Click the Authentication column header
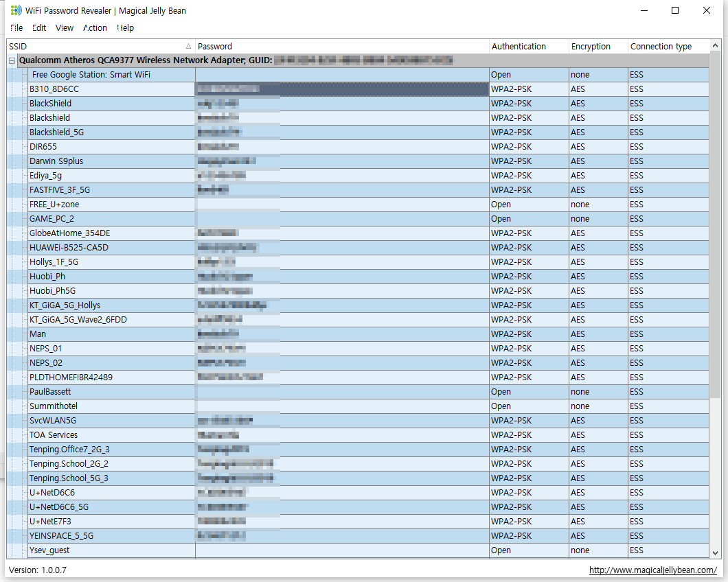The width and height of the screenshot is (728, 582). [x=529, y=47]
